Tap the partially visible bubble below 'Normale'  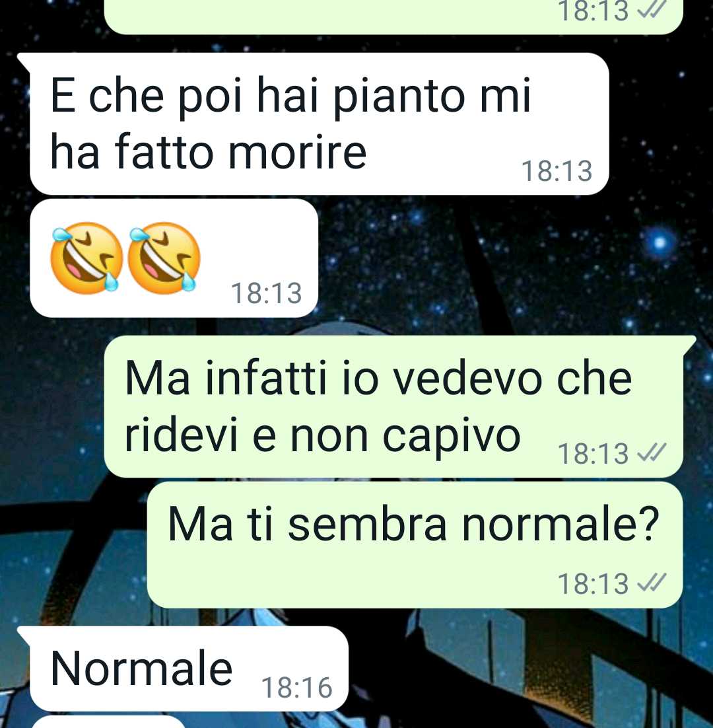[x=108, y=722]
